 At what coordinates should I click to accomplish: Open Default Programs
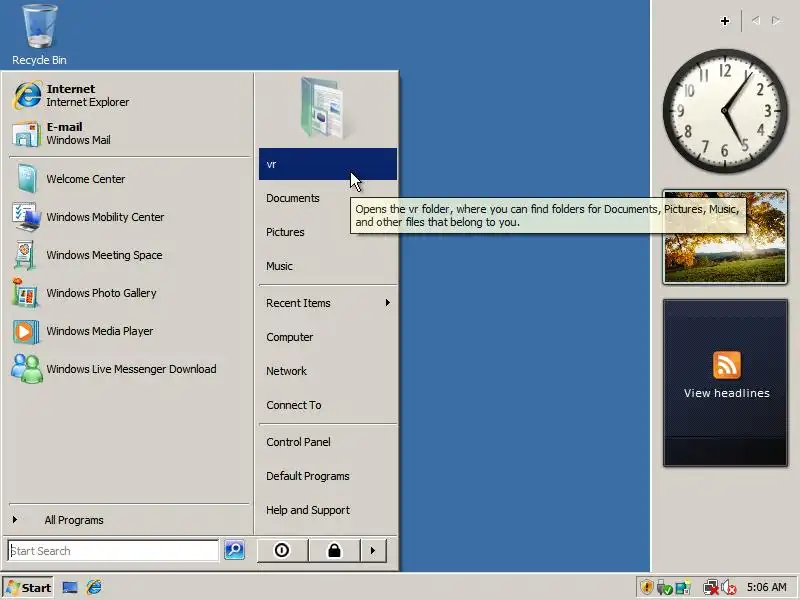pyautogui.click(x=328, y=476)
